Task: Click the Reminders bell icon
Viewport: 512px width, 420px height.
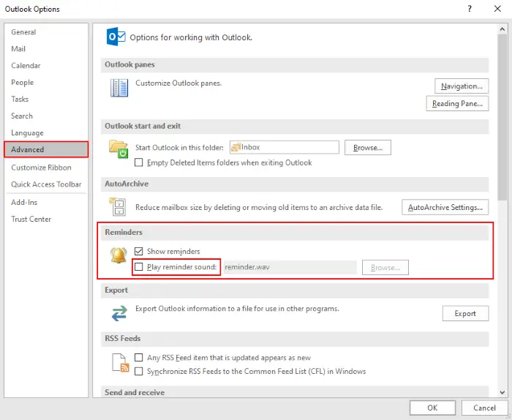Action: click(x=118, y=255)
